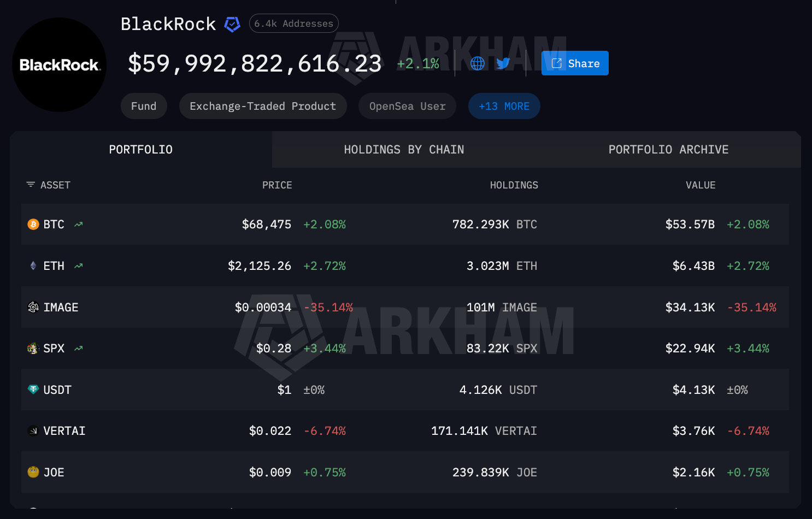Open the 6.4k Addresses badge

(294, 23)
